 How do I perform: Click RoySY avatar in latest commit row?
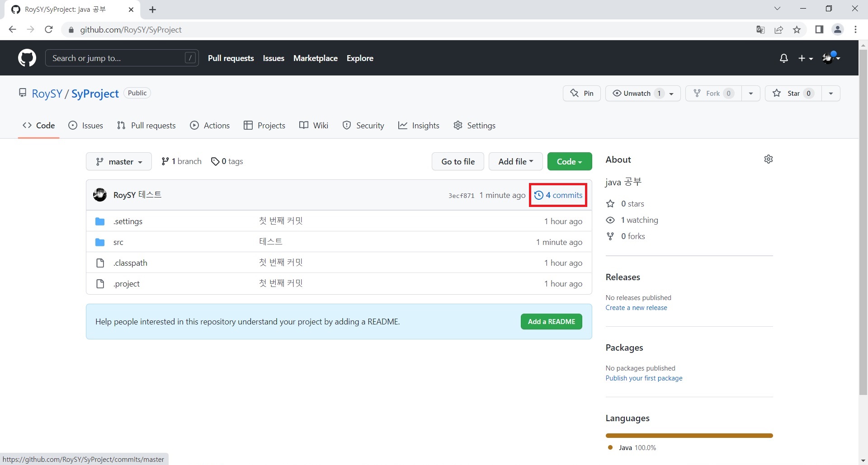click(100, 195)
